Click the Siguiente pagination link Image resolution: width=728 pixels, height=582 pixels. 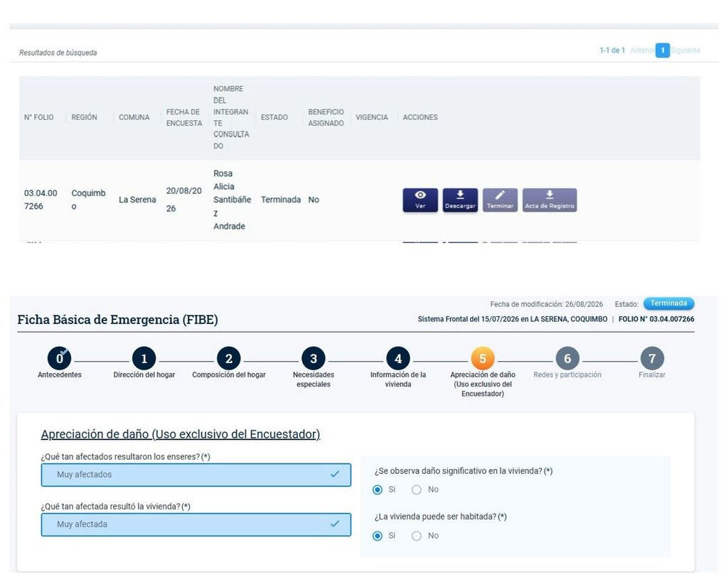click(685, 50)
